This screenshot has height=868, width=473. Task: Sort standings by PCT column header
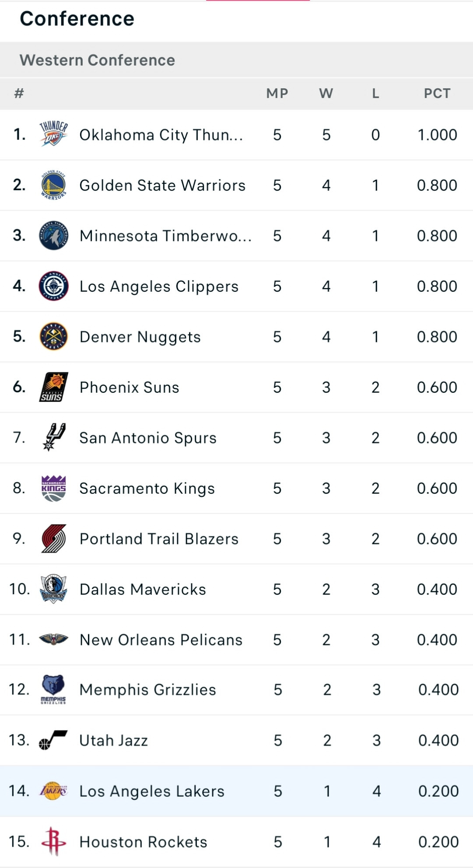(x=437, y=93)
